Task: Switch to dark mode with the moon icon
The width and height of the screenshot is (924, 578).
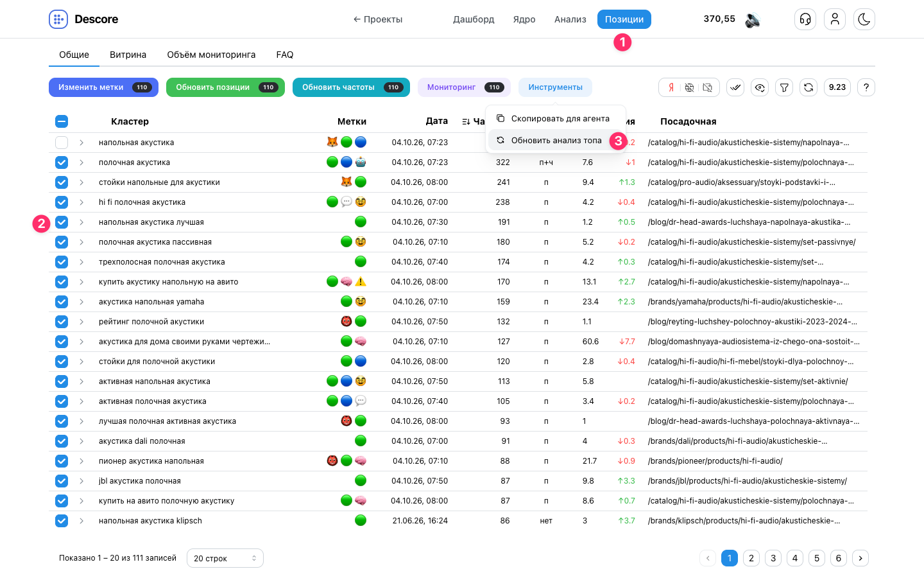Action: 864,19
